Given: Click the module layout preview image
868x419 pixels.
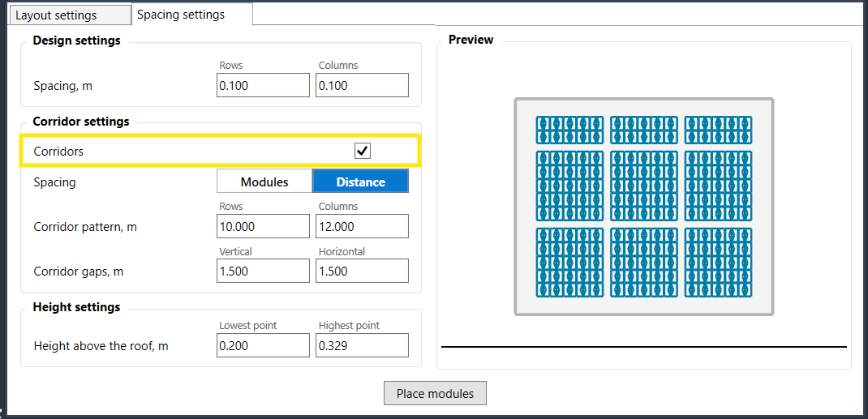Looking at the screenshot, I should coord(644,207).
